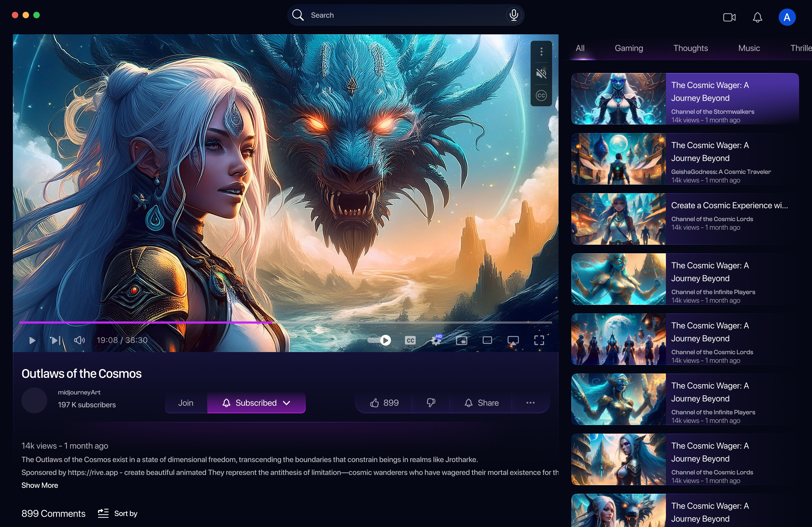Image resolution: width=812 pixels, height=527 pixels.
Task: Click the Join button for midjourneyArt
Action: click(186, 402)
